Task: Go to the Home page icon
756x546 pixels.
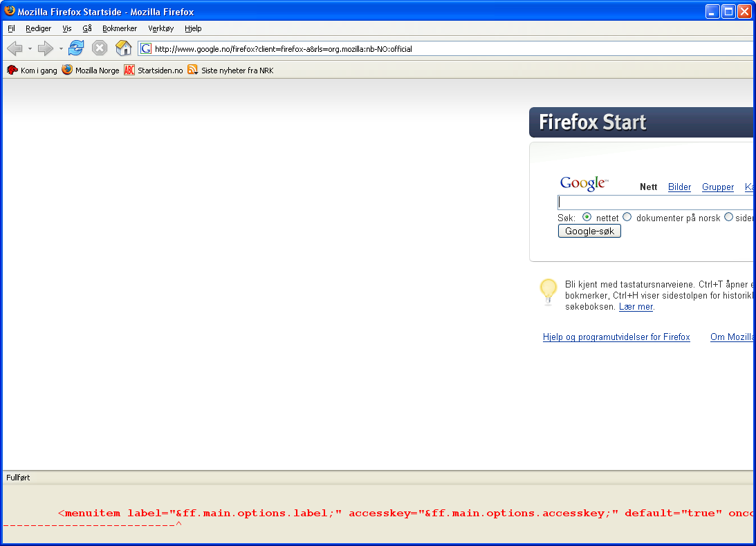Action: tap(123, 48)
